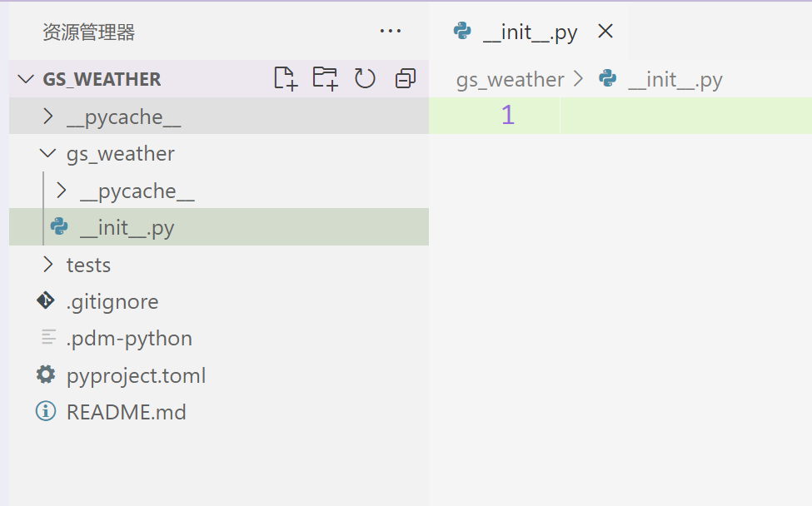Close the __init__.py tab
This screenshot has height=506, width=812.
tap(605, 31)
